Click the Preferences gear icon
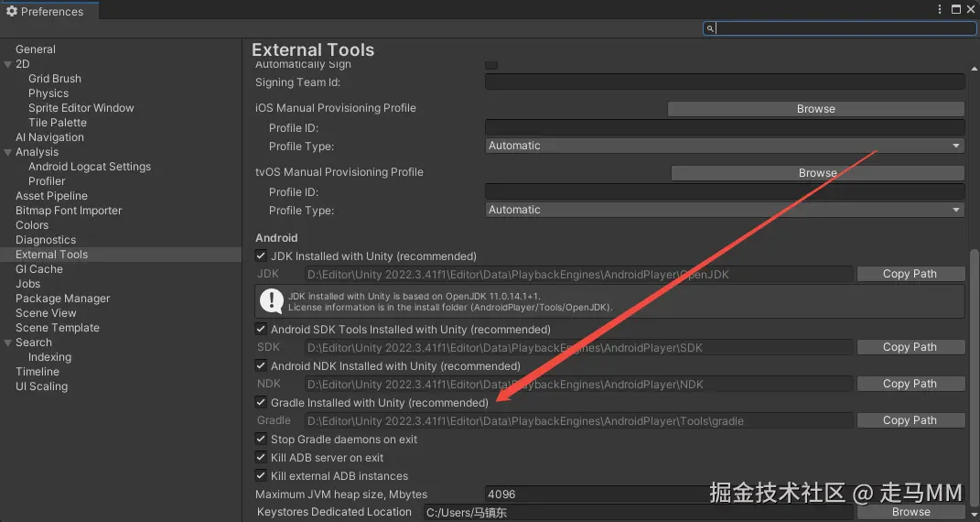Viewport: 980px width, 522px height. pos(11,11)
